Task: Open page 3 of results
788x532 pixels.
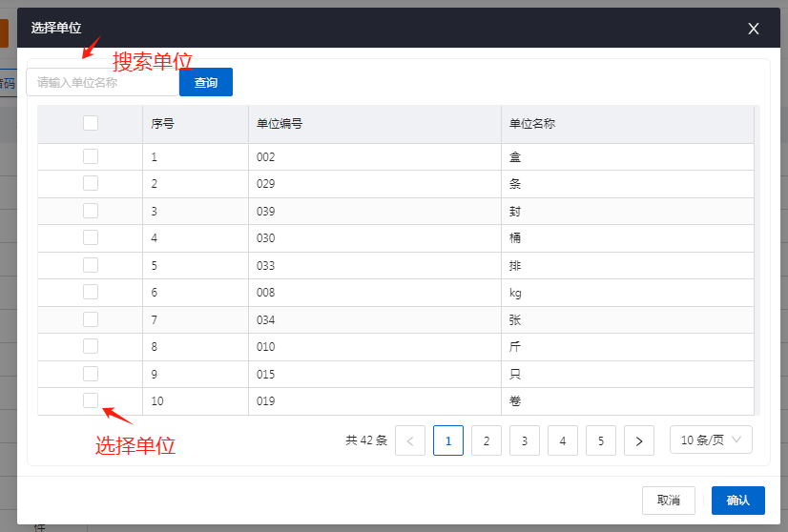Action: 525,440
